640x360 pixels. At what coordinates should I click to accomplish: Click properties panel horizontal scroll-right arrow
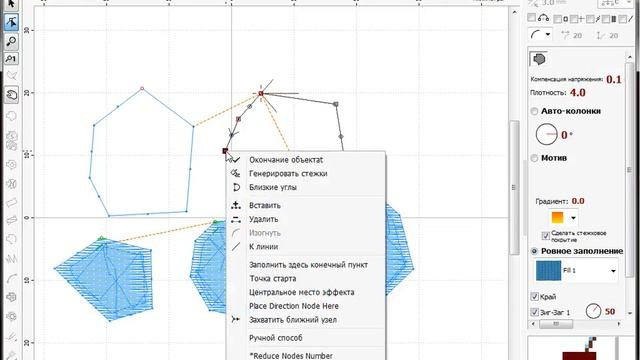(619, 324)
